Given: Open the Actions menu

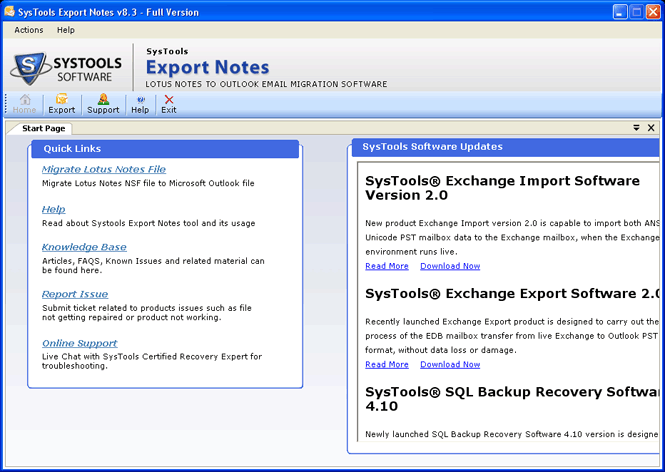Looking at the screenshot, I should coord(29,30).
